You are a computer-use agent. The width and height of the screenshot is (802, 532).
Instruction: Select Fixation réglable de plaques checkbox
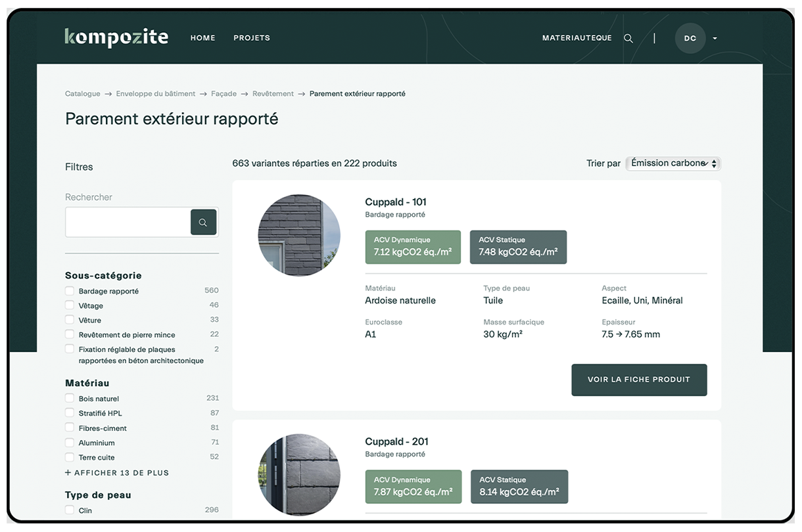[x=70, y=349]
